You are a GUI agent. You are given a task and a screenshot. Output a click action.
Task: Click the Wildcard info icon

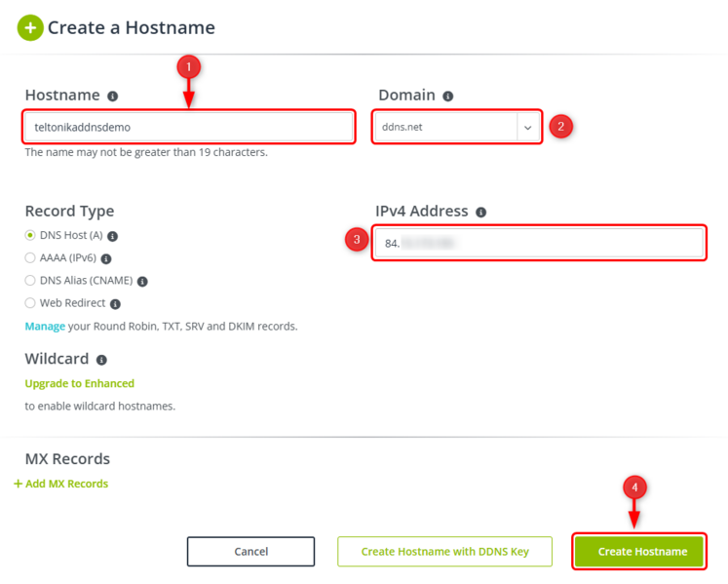[102, 360]
